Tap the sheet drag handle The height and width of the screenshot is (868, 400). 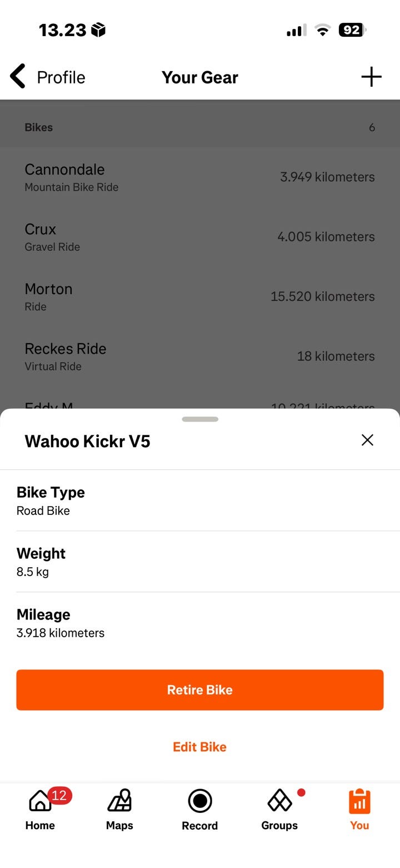click(x=200, y=419)
